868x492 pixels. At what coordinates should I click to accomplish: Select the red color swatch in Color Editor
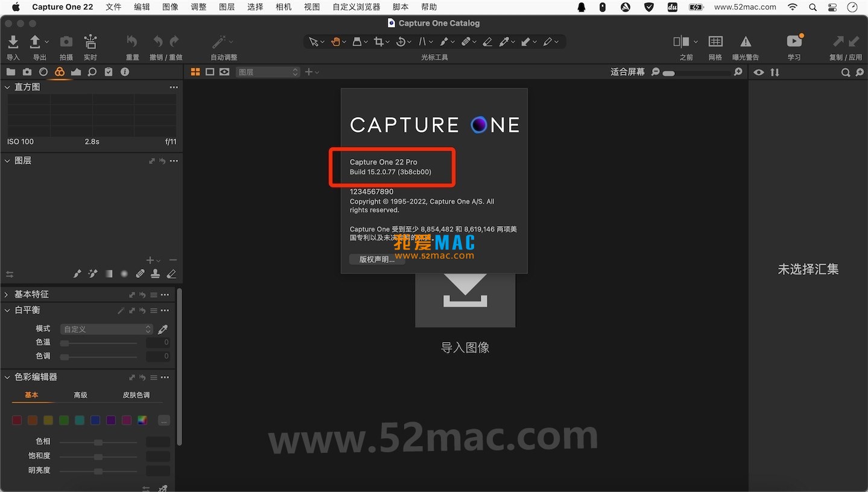coord(16,420)
